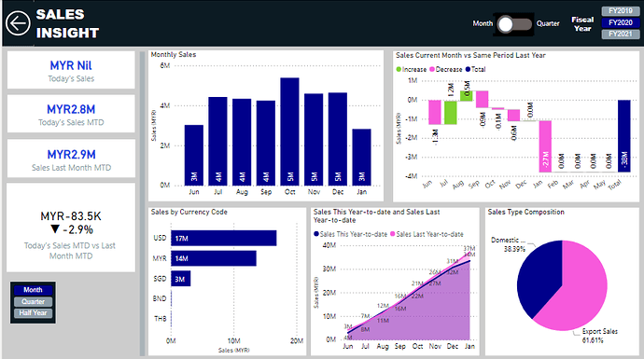Click the back arrow icon
Screen dimensions: 644x359
pyautogui.click(x=18, y=23)
